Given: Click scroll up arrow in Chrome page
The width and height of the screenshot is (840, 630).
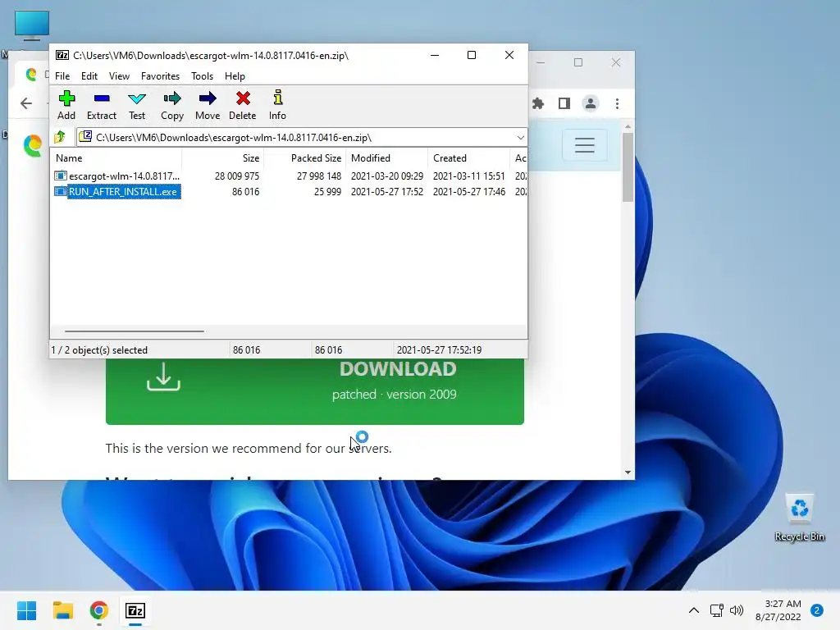Looking at the screenshot, I should pyautogui.click(x=628, y=126).
